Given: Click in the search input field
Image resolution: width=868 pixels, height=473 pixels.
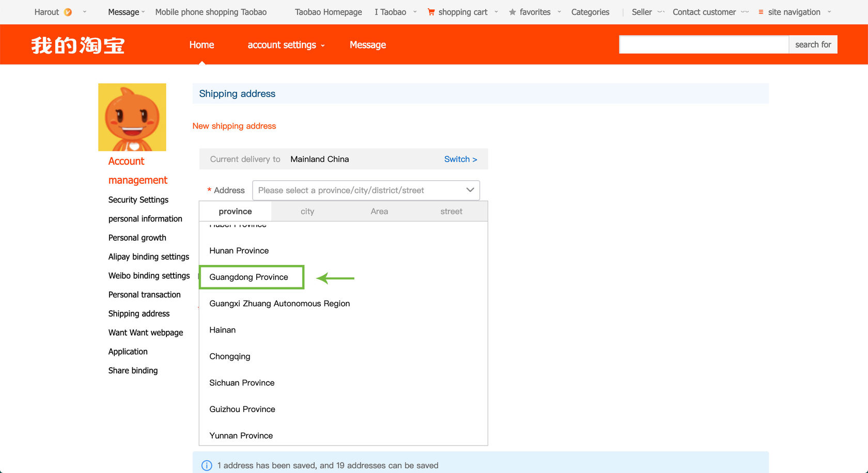Looking at the screenshot, I should [x=704, y=44].
